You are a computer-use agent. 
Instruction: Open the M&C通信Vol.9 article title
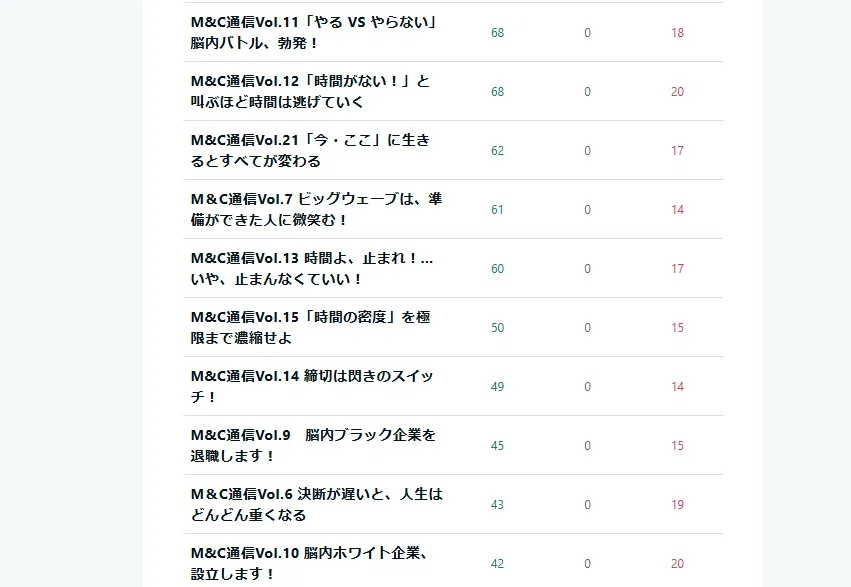tap(314, 446)
